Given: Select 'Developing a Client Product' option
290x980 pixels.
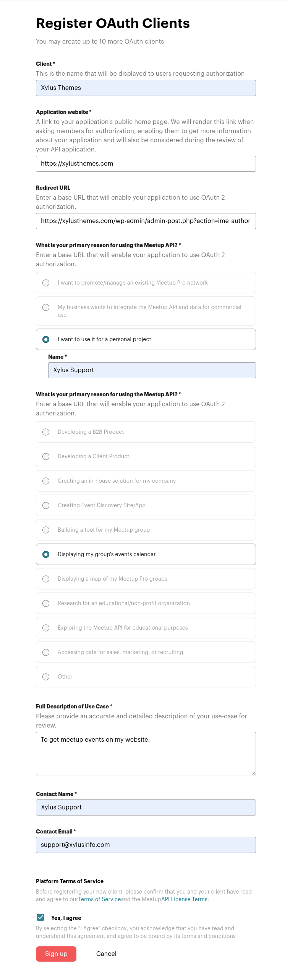Looking at the screenshot, I should click(x=46, y=456).
